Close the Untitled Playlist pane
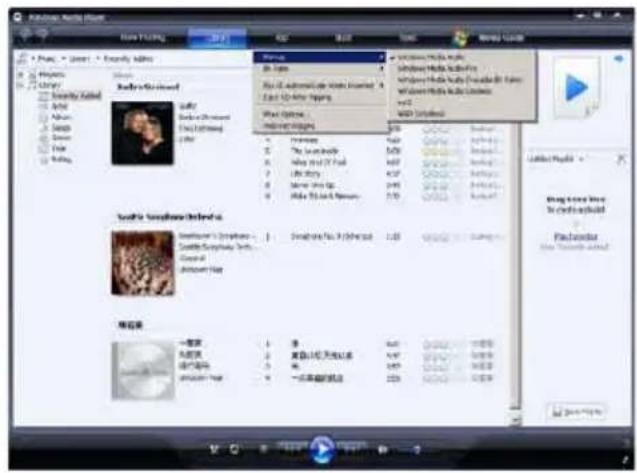 [621, 159]
